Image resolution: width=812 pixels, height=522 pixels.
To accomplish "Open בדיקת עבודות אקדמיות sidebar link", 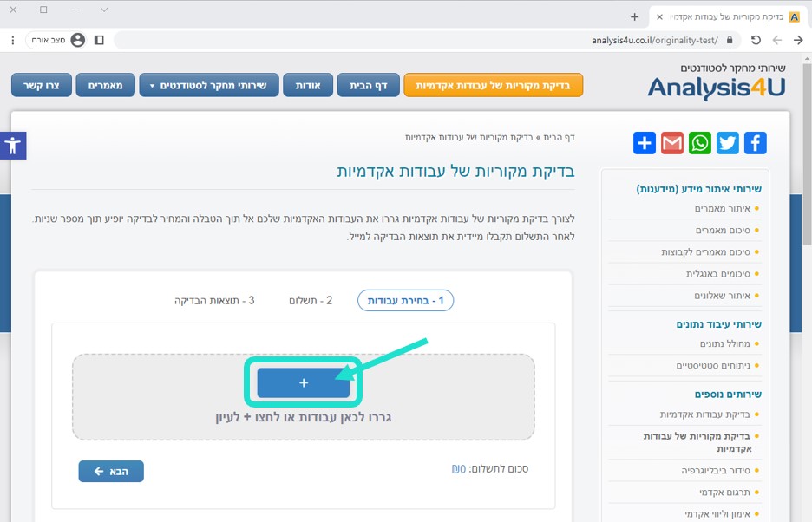I will pyautogui.click(x=704, y=414).
